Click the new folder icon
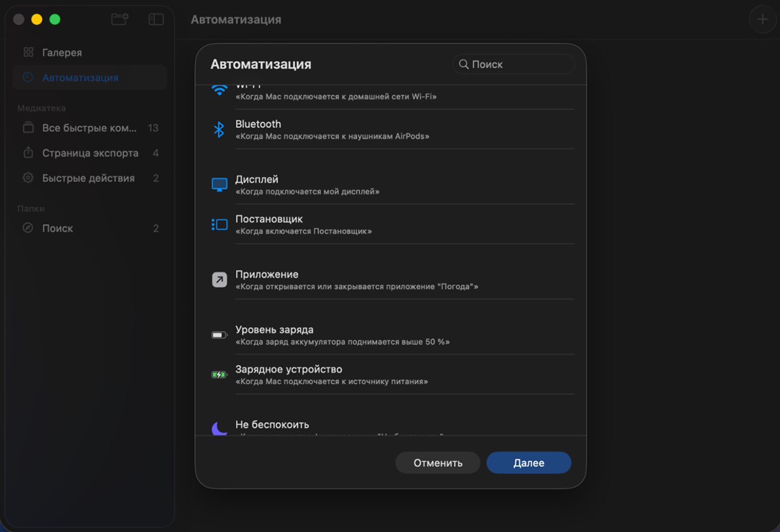The height and width of the screenshot is (532, 780). pos(119,19)
